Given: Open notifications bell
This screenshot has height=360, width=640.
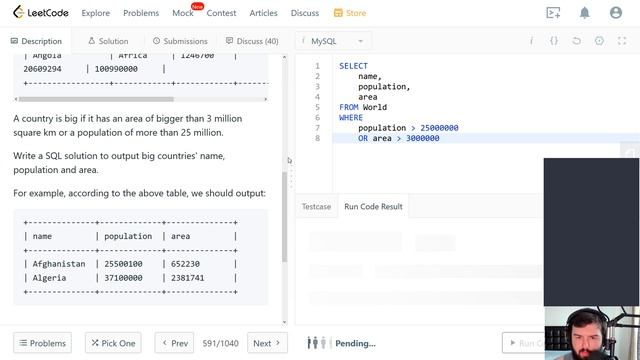Looking at the screenshot, I should pyautogui.click(x=584, y=13).
